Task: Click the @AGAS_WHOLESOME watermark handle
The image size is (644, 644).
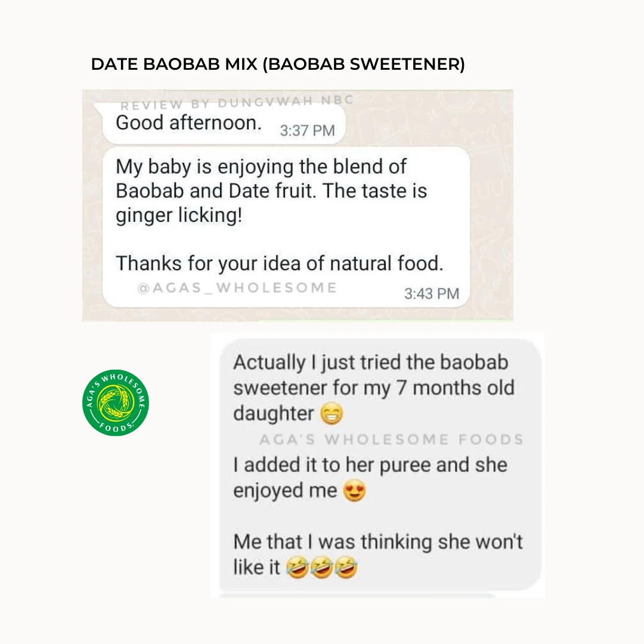Action: pos(237,287)
